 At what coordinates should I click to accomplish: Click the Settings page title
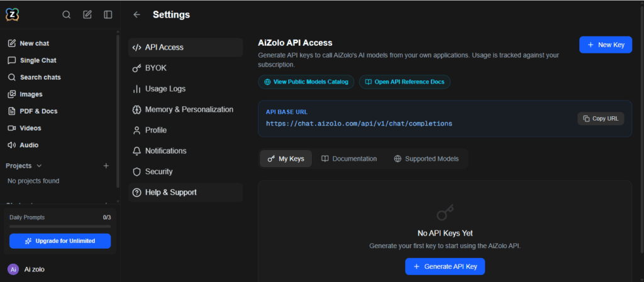[171, 14]
